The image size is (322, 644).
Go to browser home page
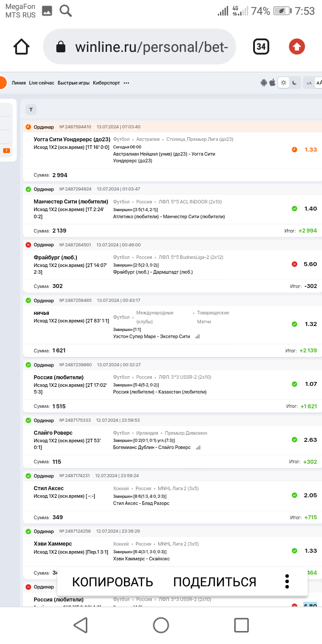[21, 47]
